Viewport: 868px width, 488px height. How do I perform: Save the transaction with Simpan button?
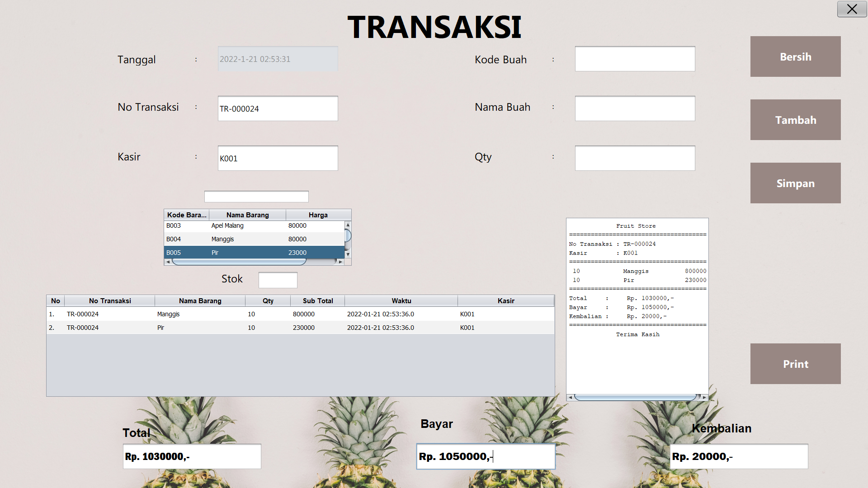click(x=795, y=183)
